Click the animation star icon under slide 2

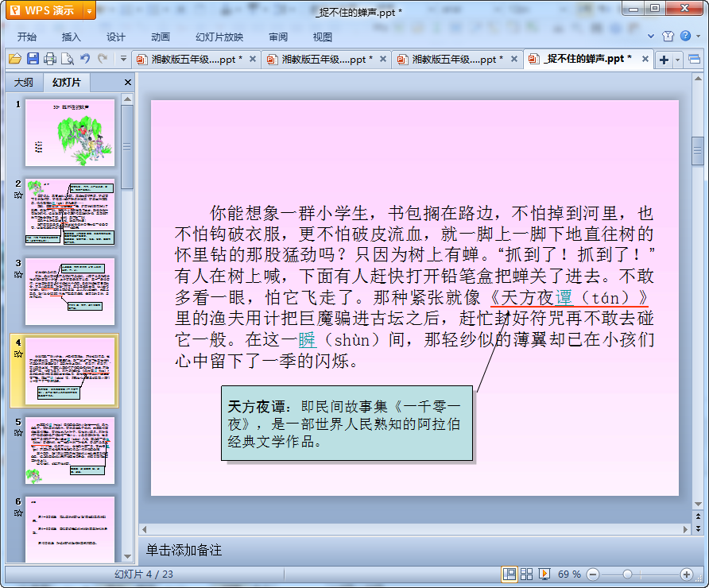(x=18, y=195)
